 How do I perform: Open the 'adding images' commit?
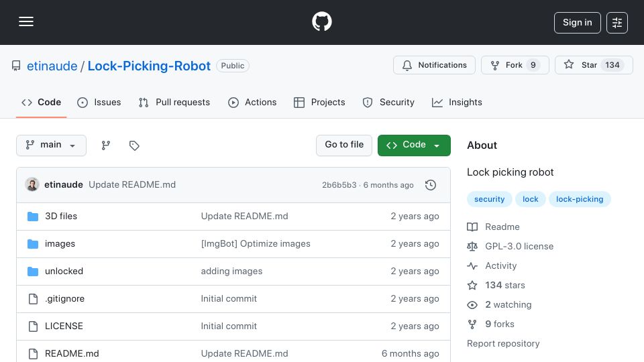[x=231, y=271]
